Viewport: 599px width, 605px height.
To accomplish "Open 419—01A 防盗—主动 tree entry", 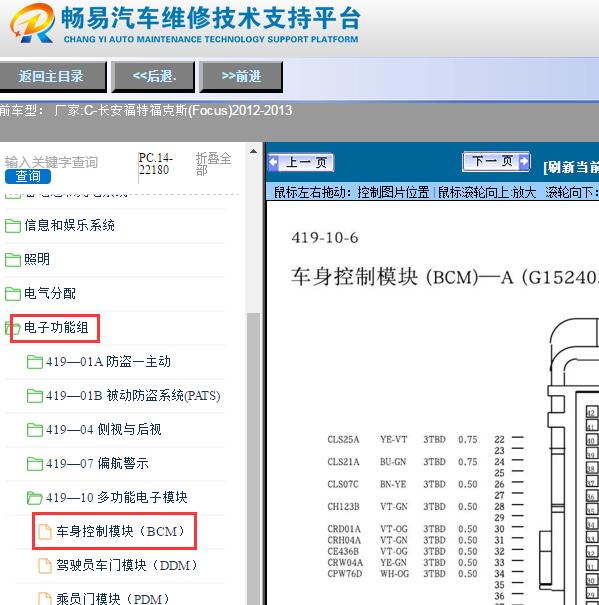I will (108, 362).
